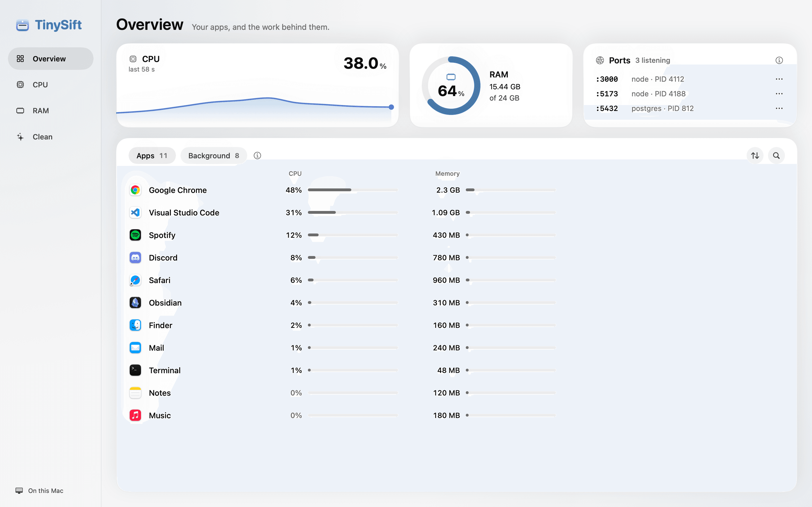Click the TinySift logo icon
This screenshot has width=812, height=507.
click(23, 25)
